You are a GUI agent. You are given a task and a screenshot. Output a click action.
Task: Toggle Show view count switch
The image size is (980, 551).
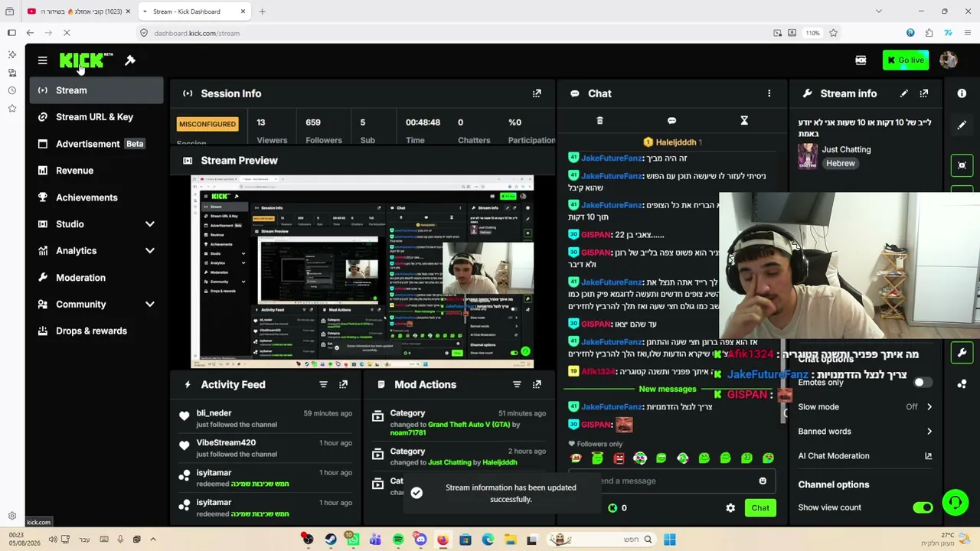(923, 507)
